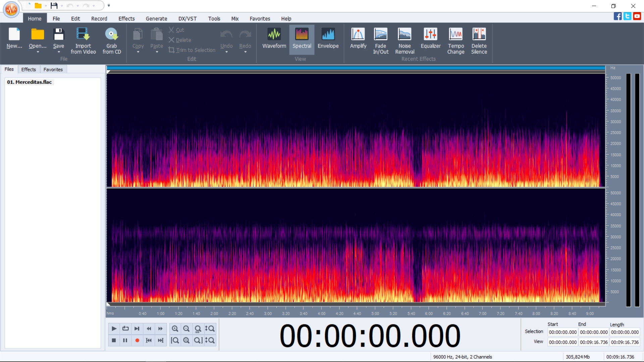The height and width of the screenshot is (362, 644).
Task: Expand the Open dropdown arrow
Action: click(38, 52)
